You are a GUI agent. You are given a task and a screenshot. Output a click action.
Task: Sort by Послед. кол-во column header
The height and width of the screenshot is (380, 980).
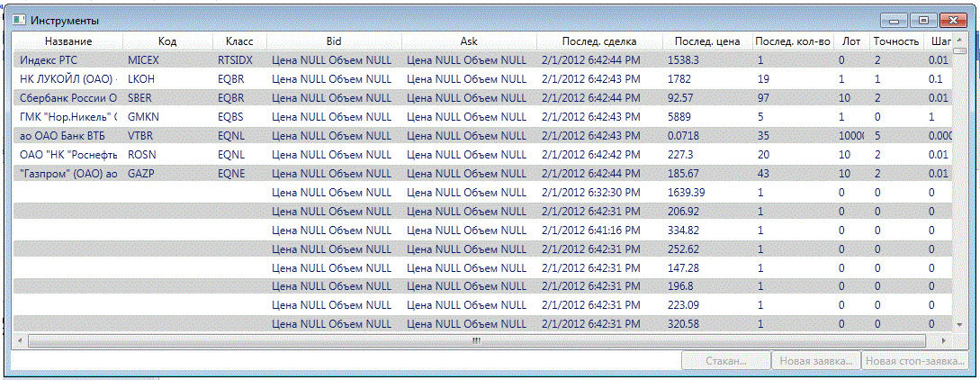[793, 41]
